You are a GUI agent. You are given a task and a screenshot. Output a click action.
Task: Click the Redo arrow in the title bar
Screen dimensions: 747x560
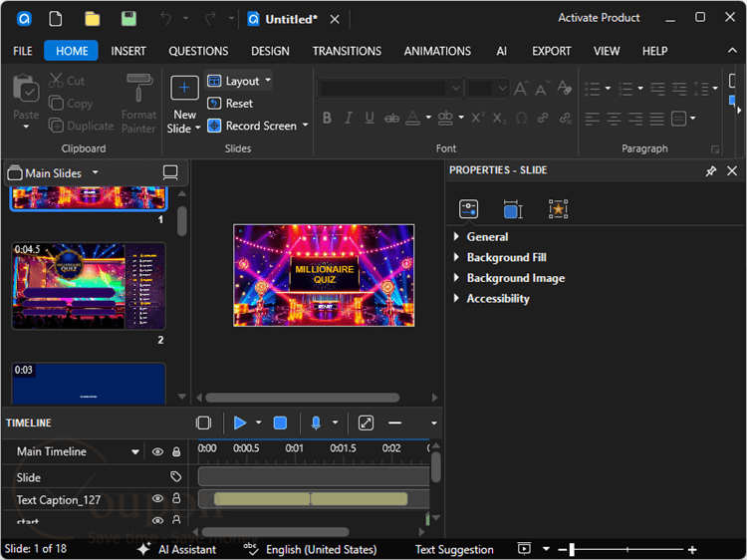coord(210,19)
